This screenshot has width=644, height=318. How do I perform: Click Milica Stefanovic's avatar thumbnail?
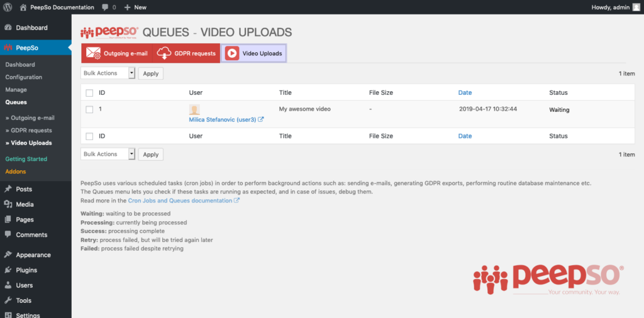click(x=194, y=109)
